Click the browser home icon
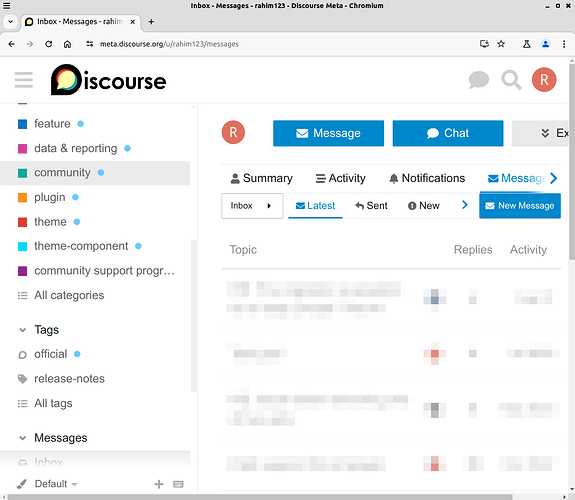575x500 pixels. pyautogui.click(x=67, y=44)
